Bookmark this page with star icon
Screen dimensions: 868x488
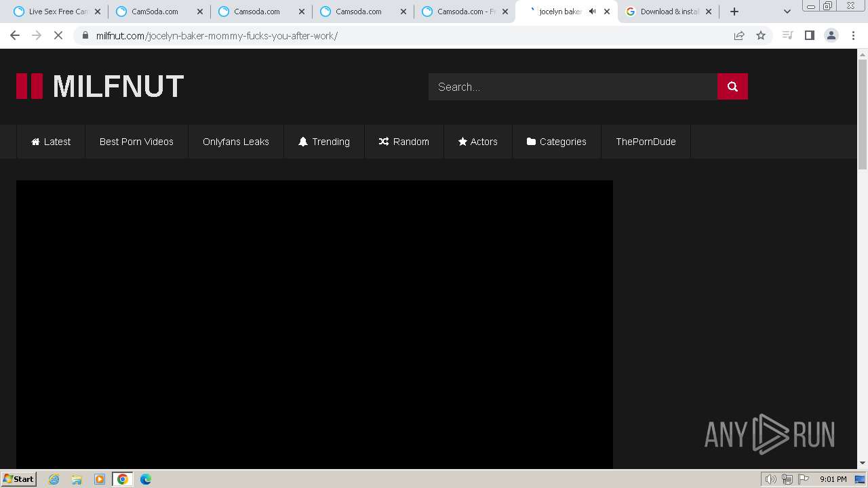[761, 35]
